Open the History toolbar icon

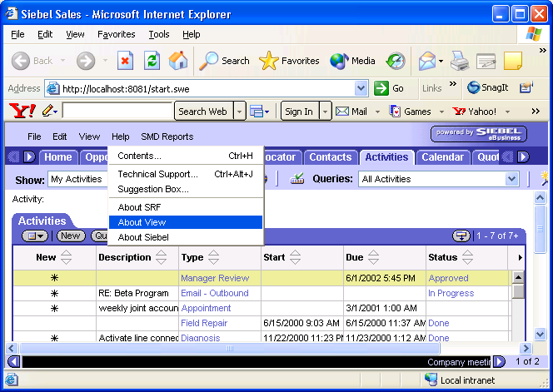click(x=396, y=60)
